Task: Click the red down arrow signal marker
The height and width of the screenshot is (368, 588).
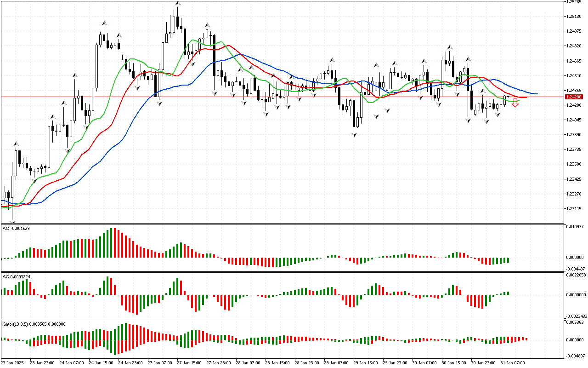Action: [515, 104]
